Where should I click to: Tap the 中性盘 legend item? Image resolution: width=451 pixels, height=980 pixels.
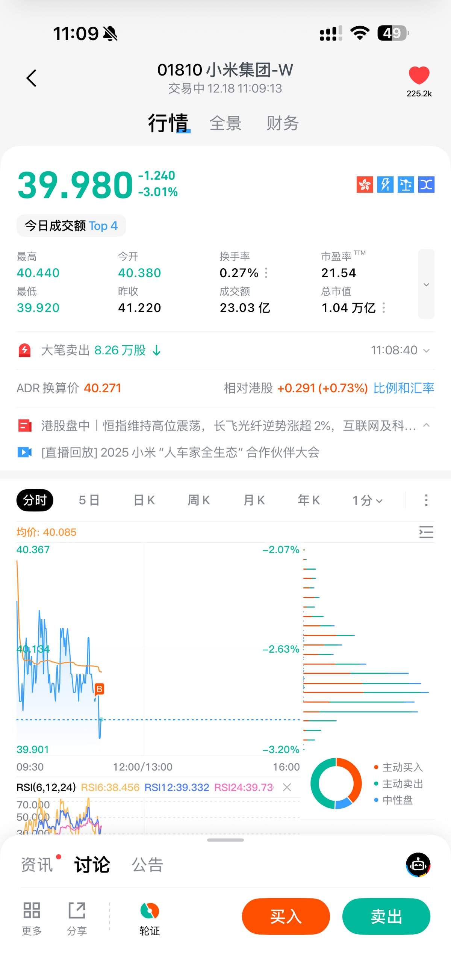[x=393, y=800]
